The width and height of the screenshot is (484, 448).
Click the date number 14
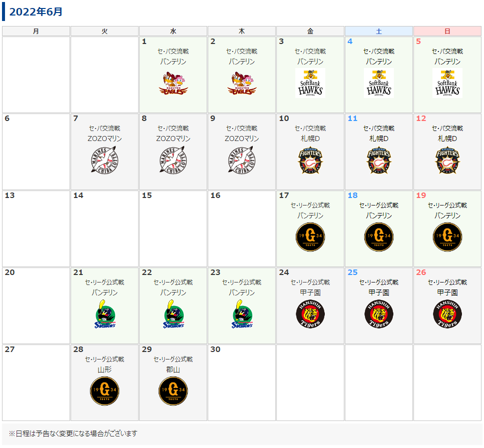click(78, 195)
